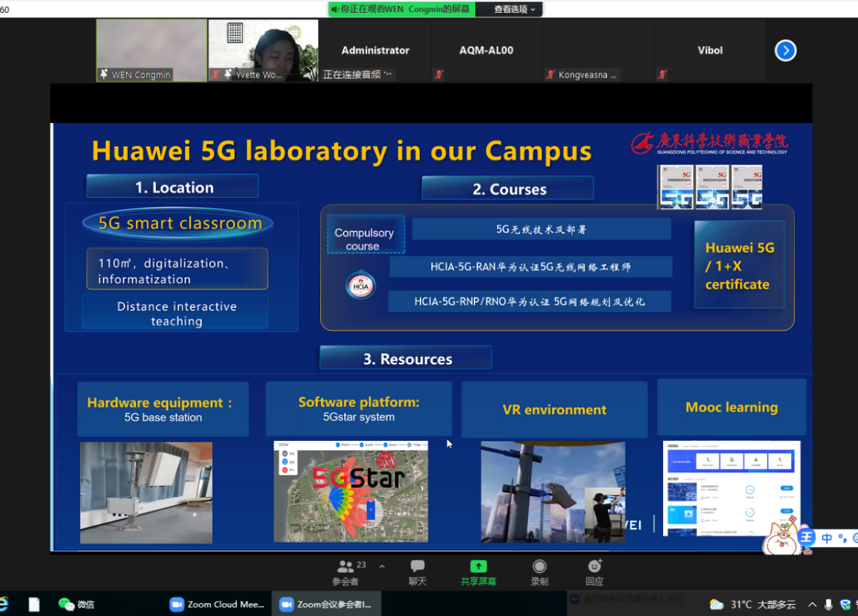
Task: Click the green Share Screen (共享屏幕) button
Action: click(x=478, y=572)
